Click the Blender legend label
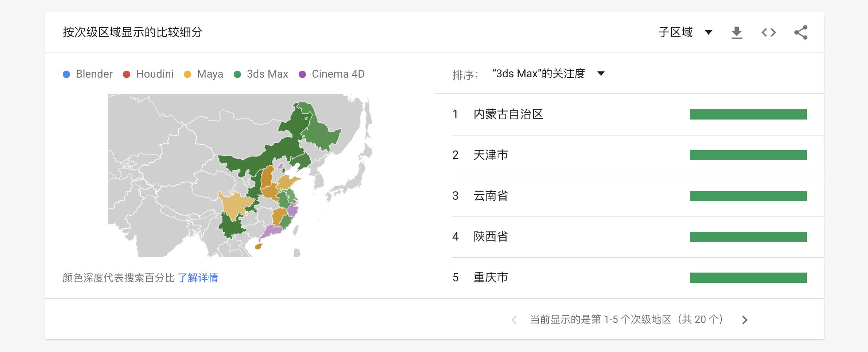This screenshot has height=352, width=868. (x=94, y=74)
